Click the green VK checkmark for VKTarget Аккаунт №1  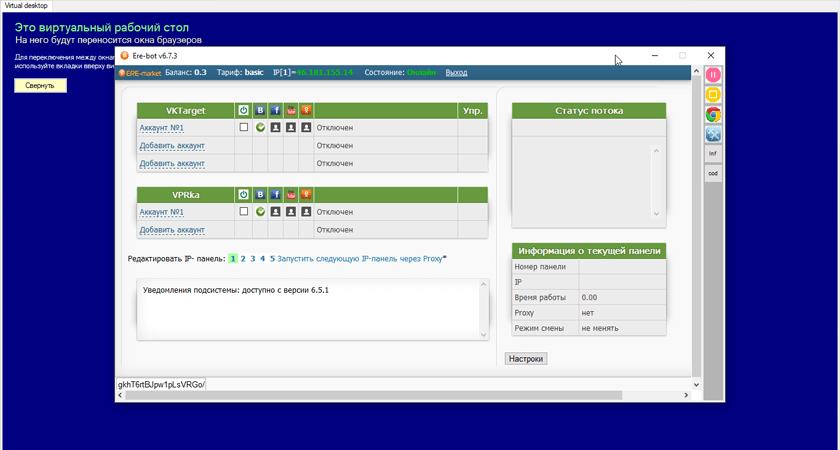(260, 128)
